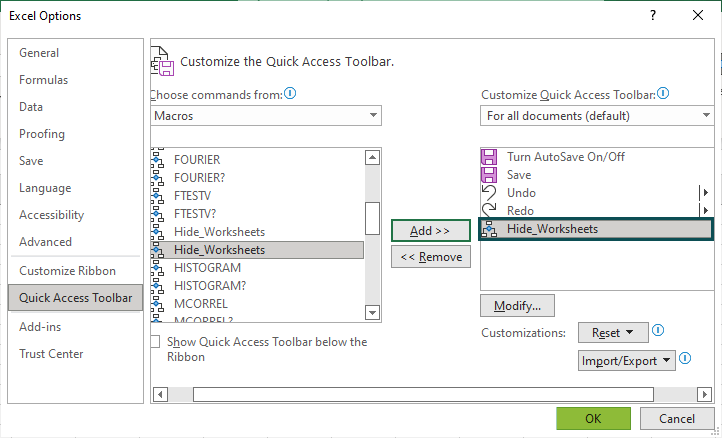Click the FOURIER? macro icon
Viewport: 722px width, 438px height.
(x=157, y=177)
